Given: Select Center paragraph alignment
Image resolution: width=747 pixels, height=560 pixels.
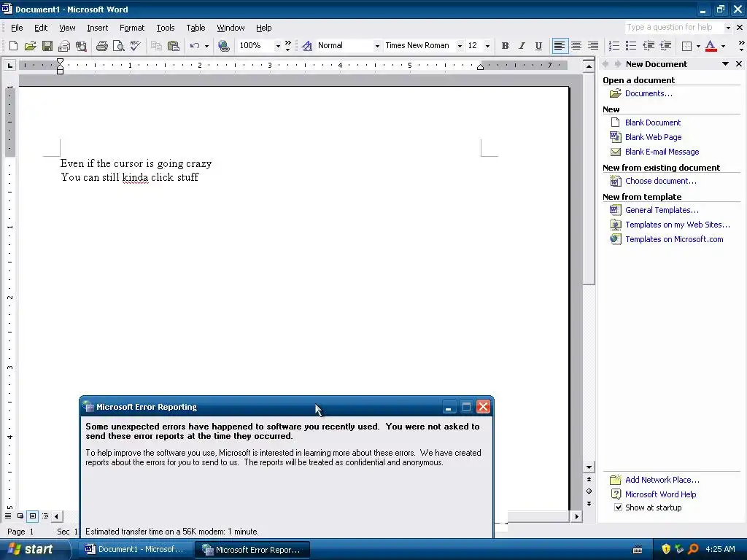Looking at the screenshot, I should pyautogui.click(x=576, y=46).
